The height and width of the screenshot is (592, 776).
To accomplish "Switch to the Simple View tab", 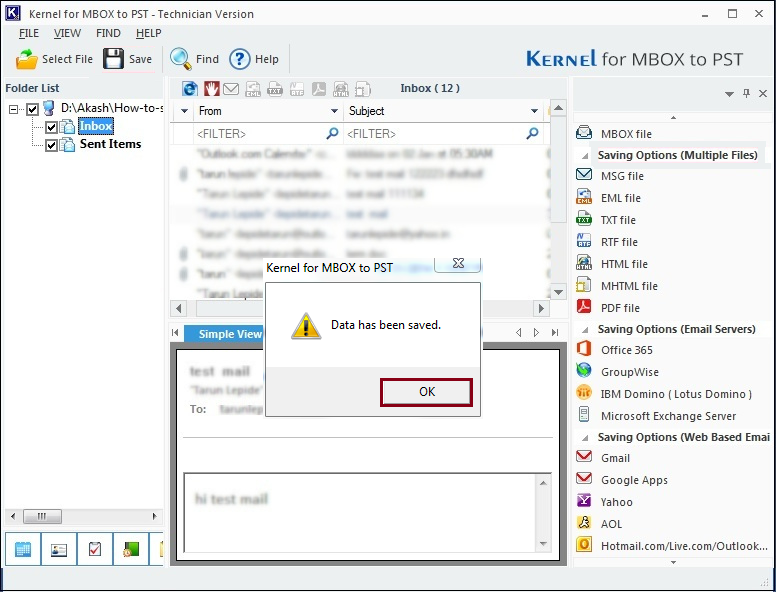I will click(224, 334).
